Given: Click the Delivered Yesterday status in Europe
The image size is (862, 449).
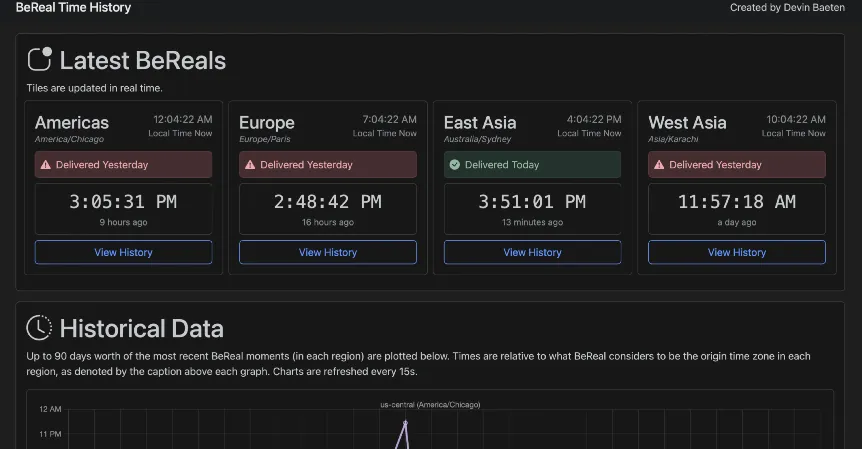Looking at the screenshot, I should (328, 165).
